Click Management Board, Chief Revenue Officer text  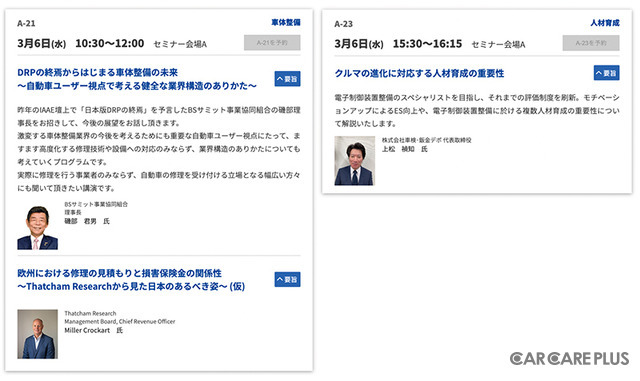tap(120, 321)
